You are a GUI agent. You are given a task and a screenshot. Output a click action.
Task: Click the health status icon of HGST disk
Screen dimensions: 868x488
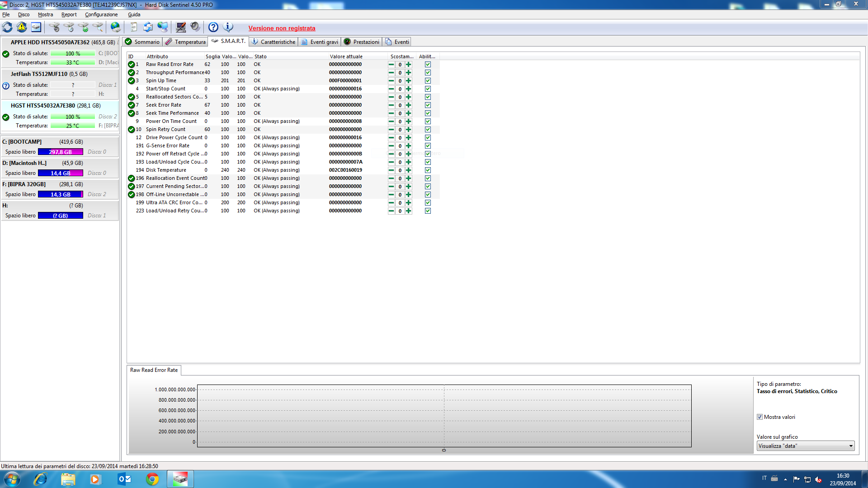pyautogui.click(x=6, y=117)
